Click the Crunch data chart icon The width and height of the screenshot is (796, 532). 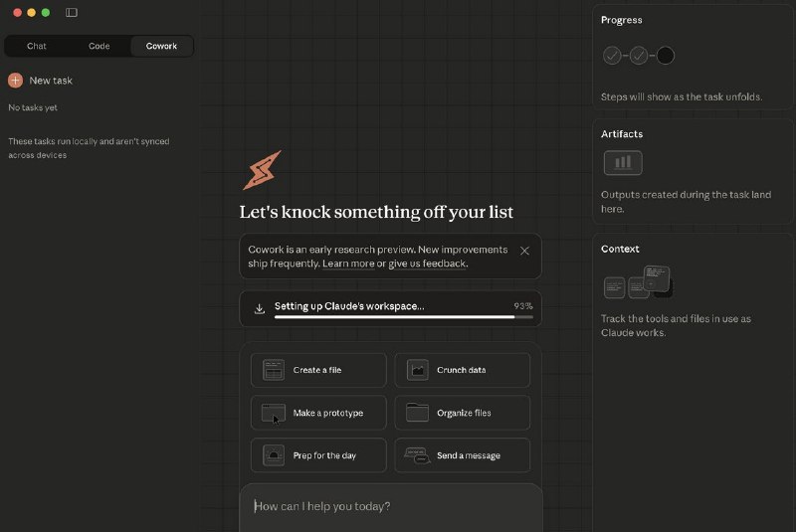(x=417, y=370)
